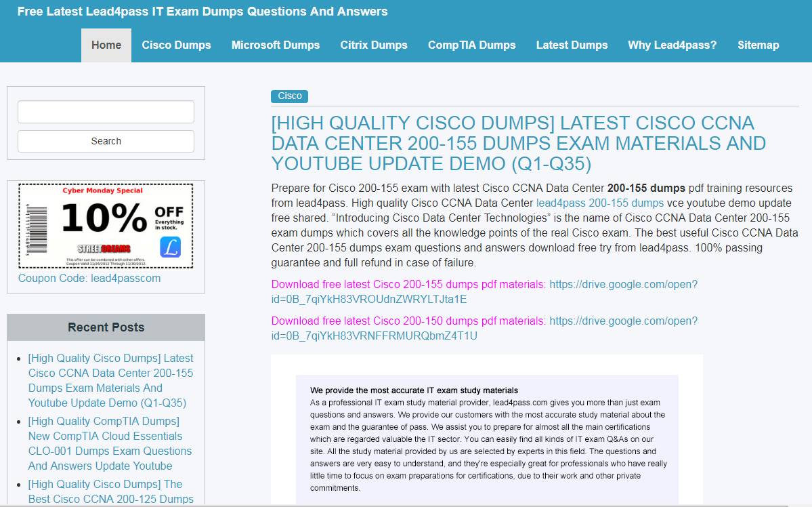Click the barcode graphic on the coupon
Viewport: 812px width, 507px height.
[x=37, y=229]
